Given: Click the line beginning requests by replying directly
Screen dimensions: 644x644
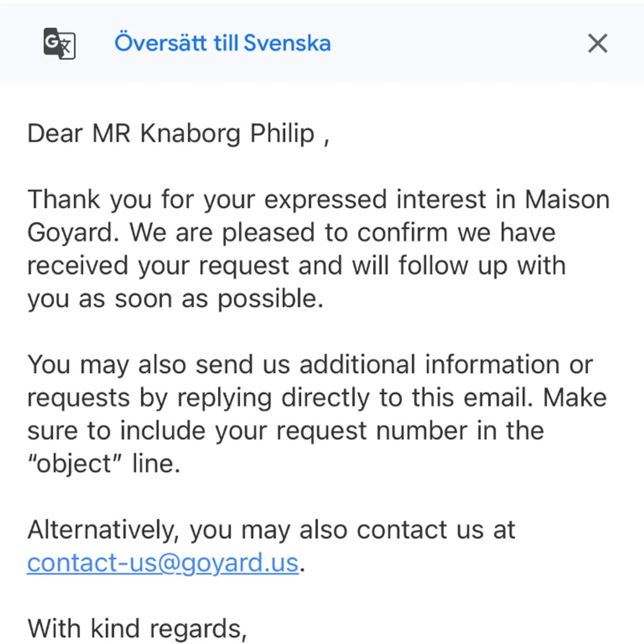Looking at the screenshot, I should point(317,398).
